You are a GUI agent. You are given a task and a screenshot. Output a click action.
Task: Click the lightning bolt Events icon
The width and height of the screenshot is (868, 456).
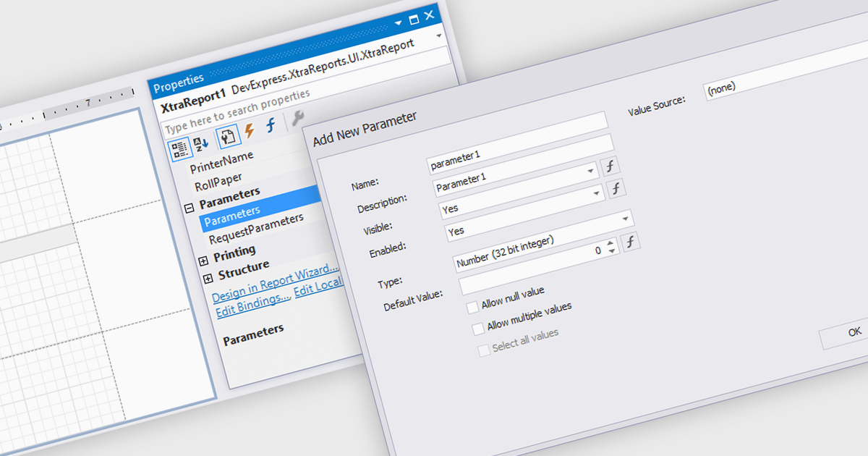point(250,131)
